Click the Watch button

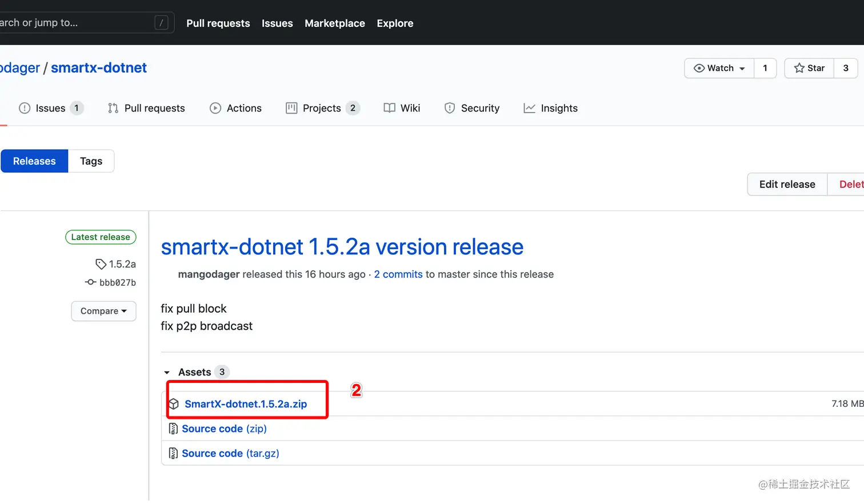(x=719, y=68)
